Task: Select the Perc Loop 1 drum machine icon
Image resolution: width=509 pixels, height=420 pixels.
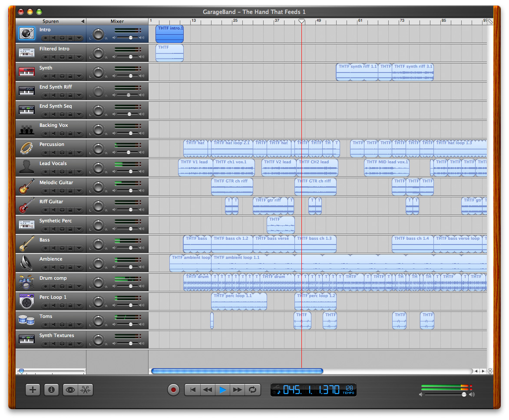Action: (26, 301)
